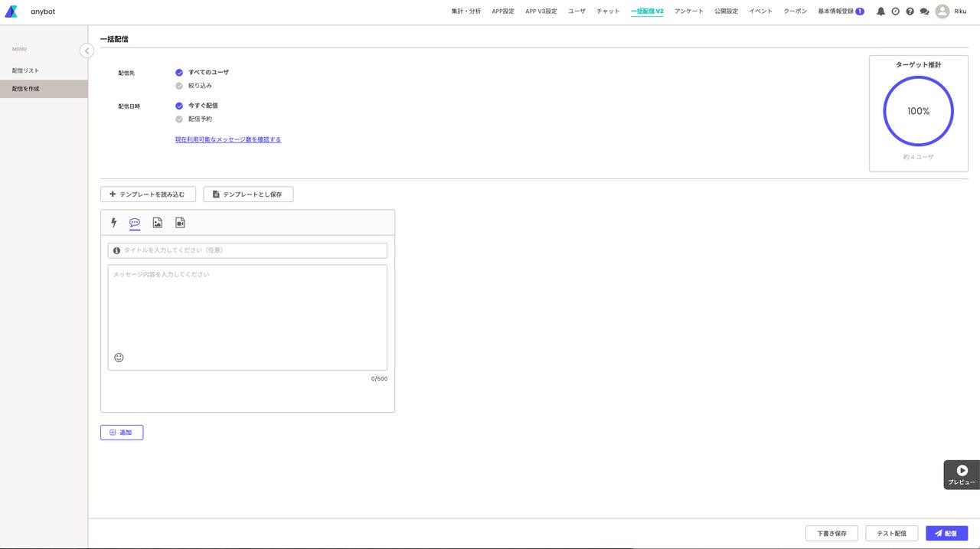The image size is (980, 549).
Task: Select the video message type icon
Action: (x=180, y=223)
